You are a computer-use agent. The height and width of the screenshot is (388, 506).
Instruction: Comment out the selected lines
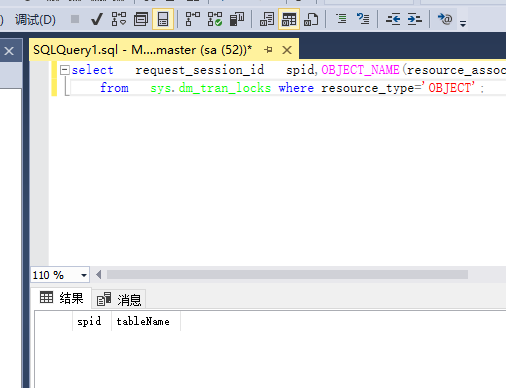point(341,19)
